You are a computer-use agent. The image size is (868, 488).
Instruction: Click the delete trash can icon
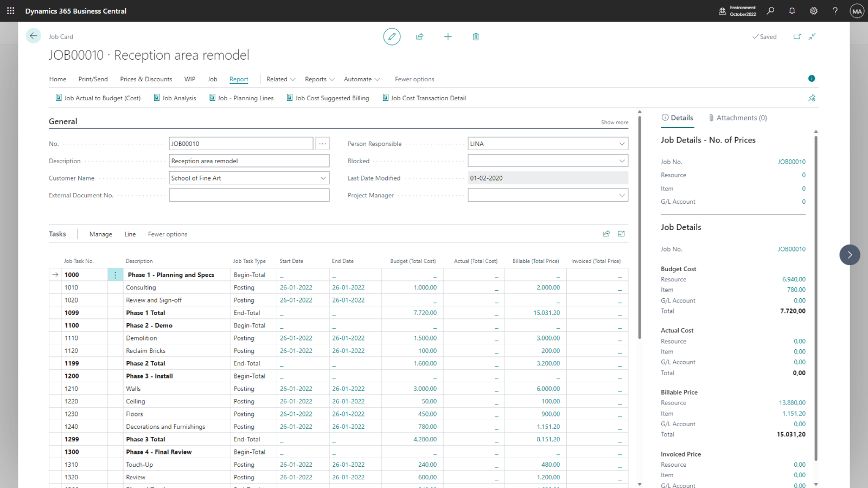pos(475,36)
